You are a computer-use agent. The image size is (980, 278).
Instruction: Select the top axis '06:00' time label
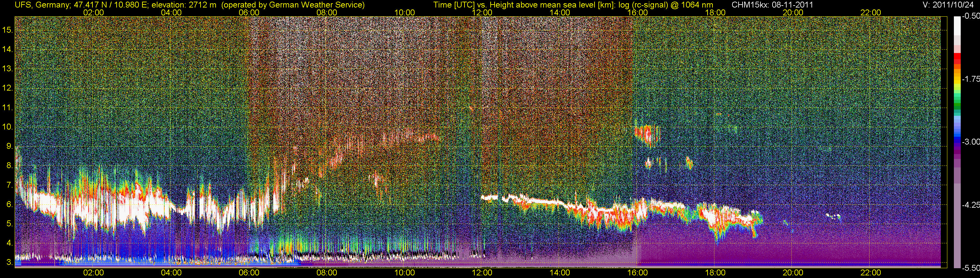pos(249,12)
